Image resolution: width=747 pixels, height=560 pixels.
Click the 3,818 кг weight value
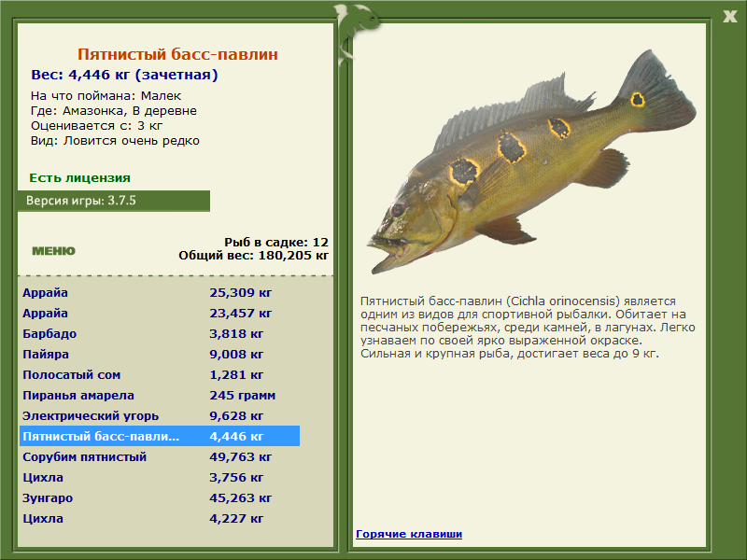(236, 334)
